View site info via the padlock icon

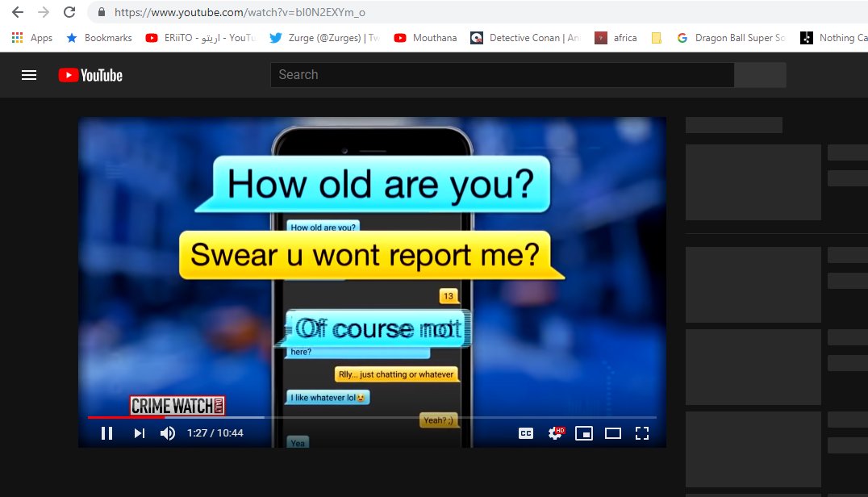[102, 11]
